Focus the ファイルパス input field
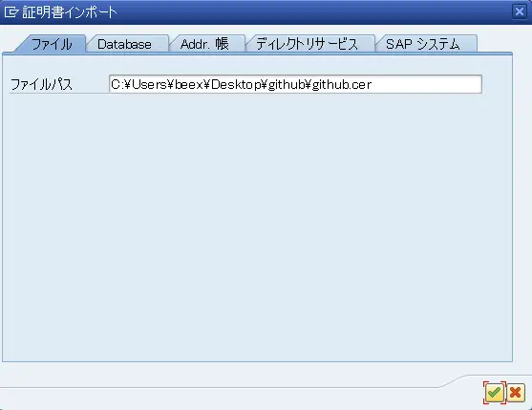532x410 pixels. tap(295, 84)
